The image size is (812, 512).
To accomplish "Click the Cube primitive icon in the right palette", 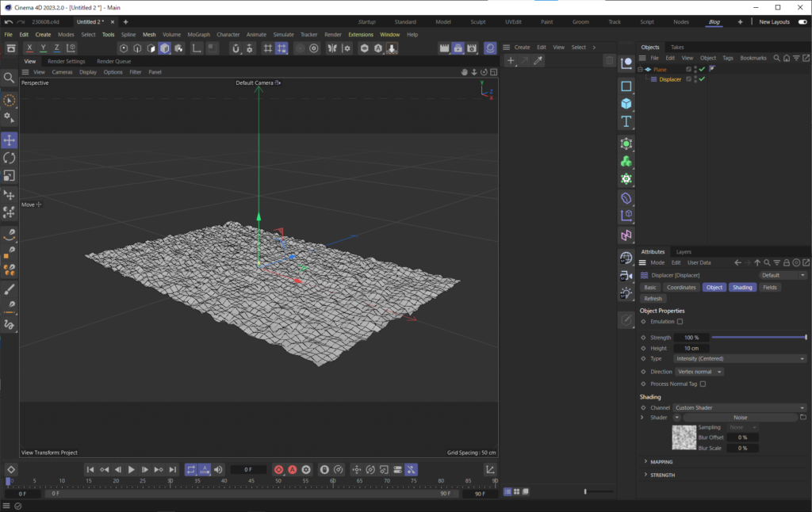I will point(626,102).
